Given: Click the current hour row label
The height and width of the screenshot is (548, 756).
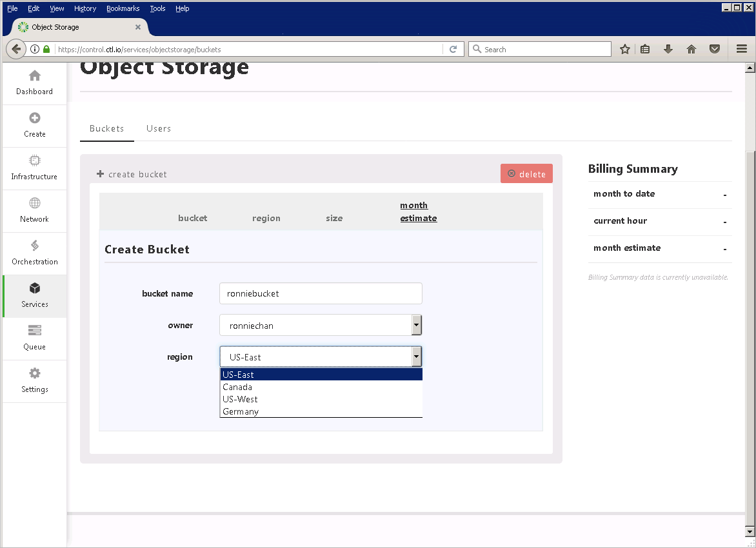Looking at the screenshot, I should click(620, 220).
